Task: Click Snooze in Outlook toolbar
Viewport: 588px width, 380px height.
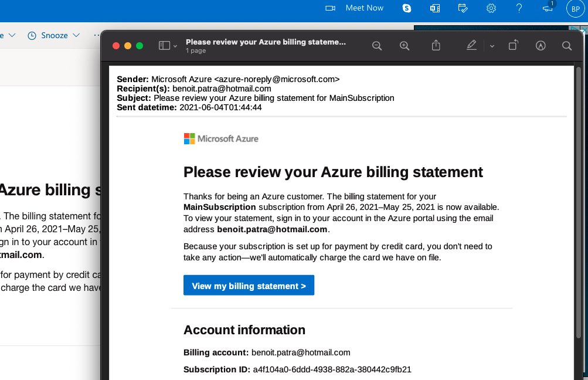Action: 54,35
